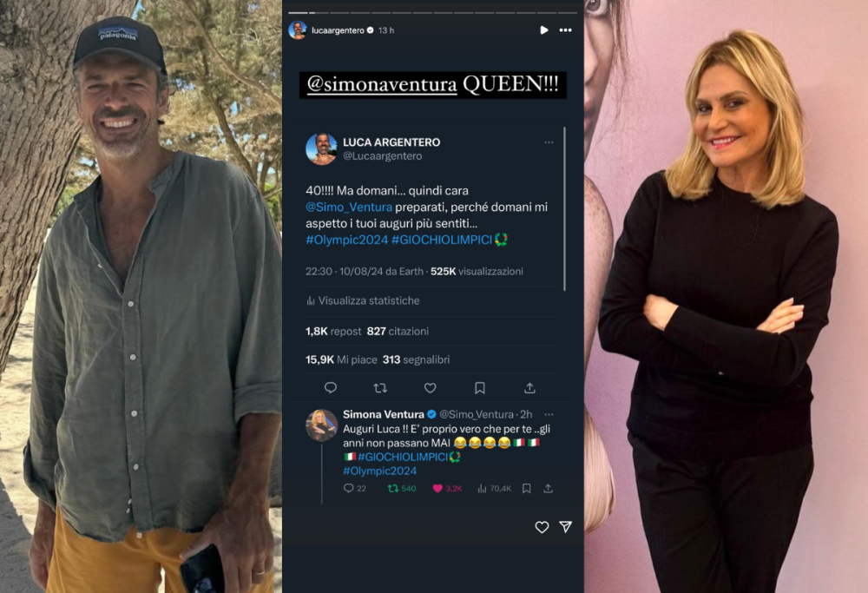Repost Luca Argentero's tweet
This screenshot has width=868, height=593.
click(379, 388)
